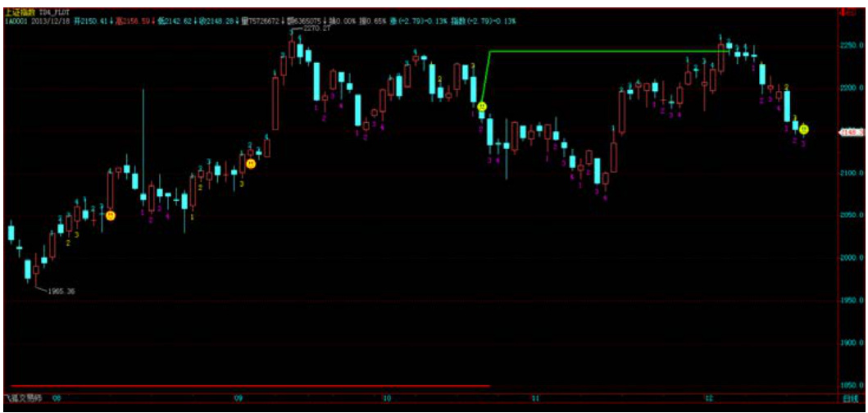This screenshot has height=413, width=868.
Task: Click the month 10 marker on the time axis
Action: click(385, 398)
